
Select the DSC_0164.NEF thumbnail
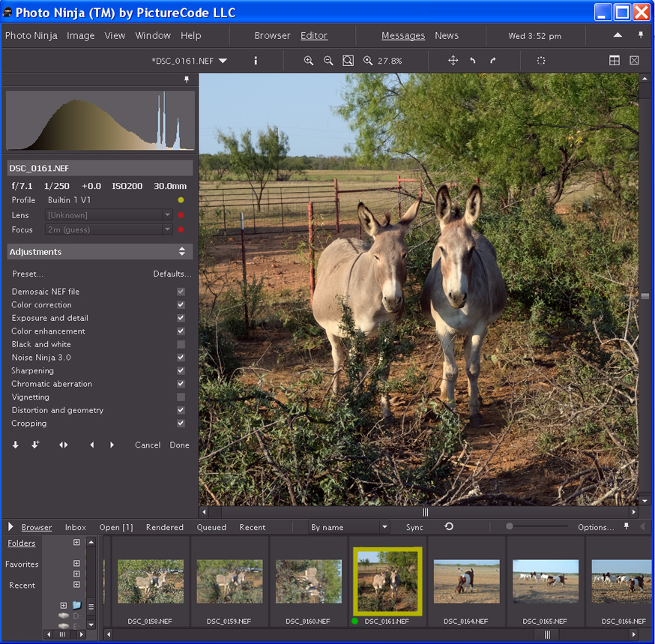[466, 581]
